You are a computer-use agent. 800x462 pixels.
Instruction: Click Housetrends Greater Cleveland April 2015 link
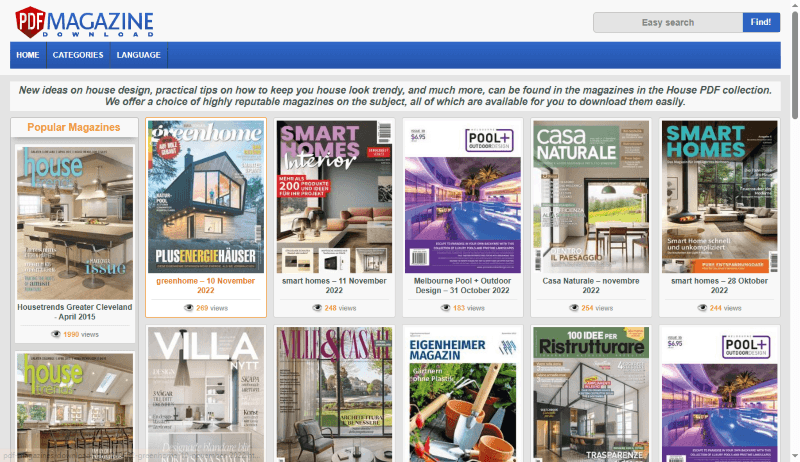75,312
